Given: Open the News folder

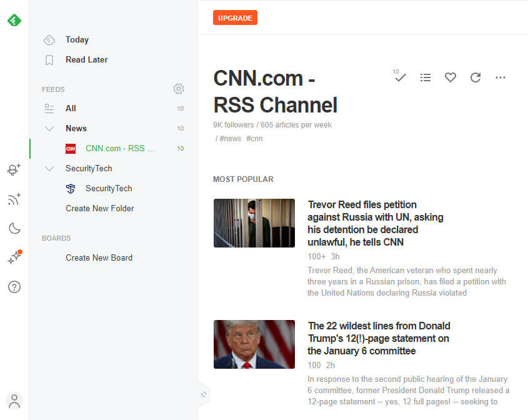Looking at the screenshot, I should pyautogui.click(x=76, y=128).
